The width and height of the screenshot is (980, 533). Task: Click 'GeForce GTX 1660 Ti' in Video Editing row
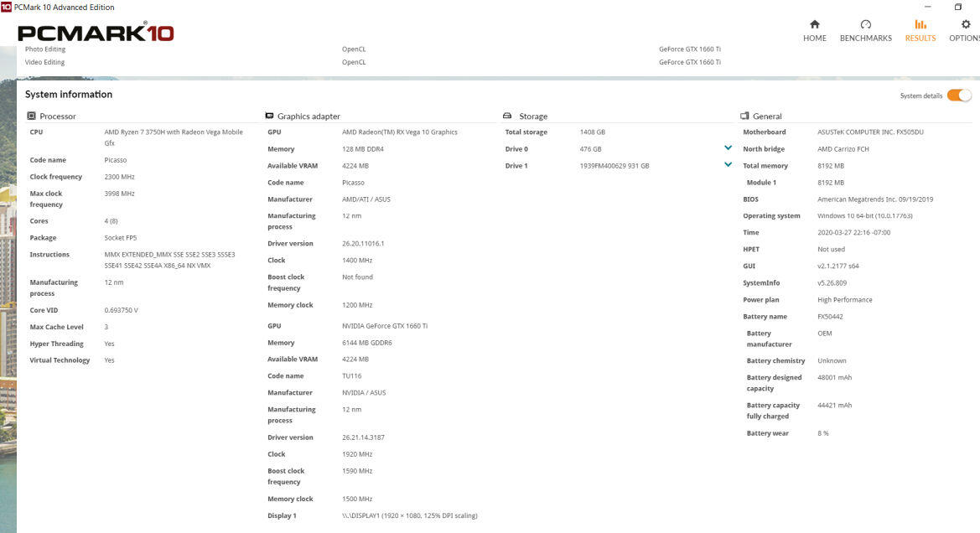(690, 62)
